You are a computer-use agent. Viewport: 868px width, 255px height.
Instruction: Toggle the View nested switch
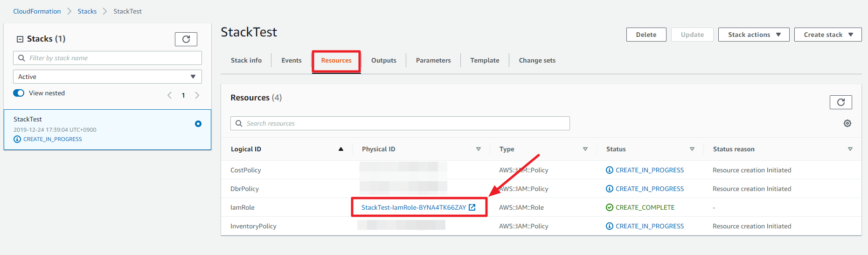tap(19, 93)
